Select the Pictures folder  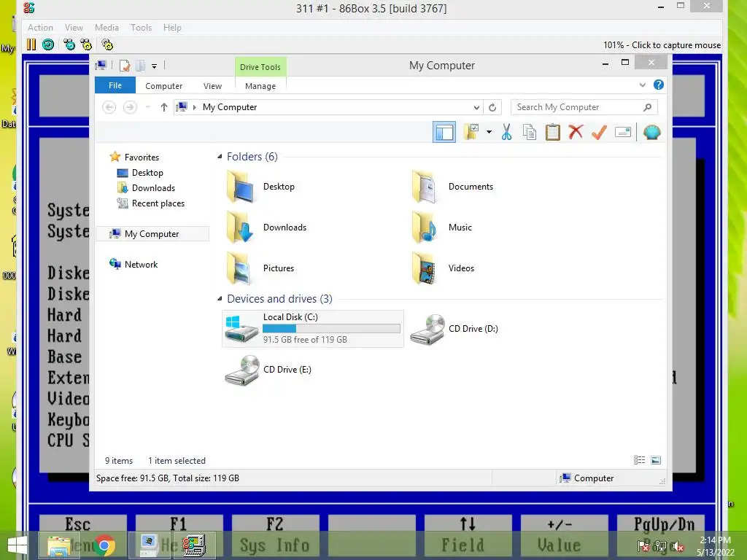click(260, 268)
